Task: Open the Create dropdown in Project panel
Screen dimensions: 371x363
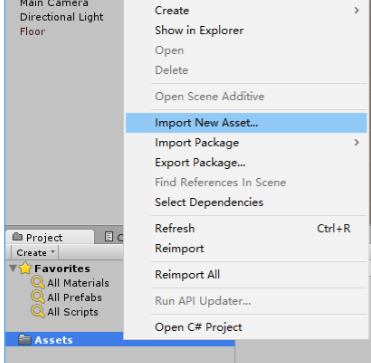Action: tap(35, 253)
